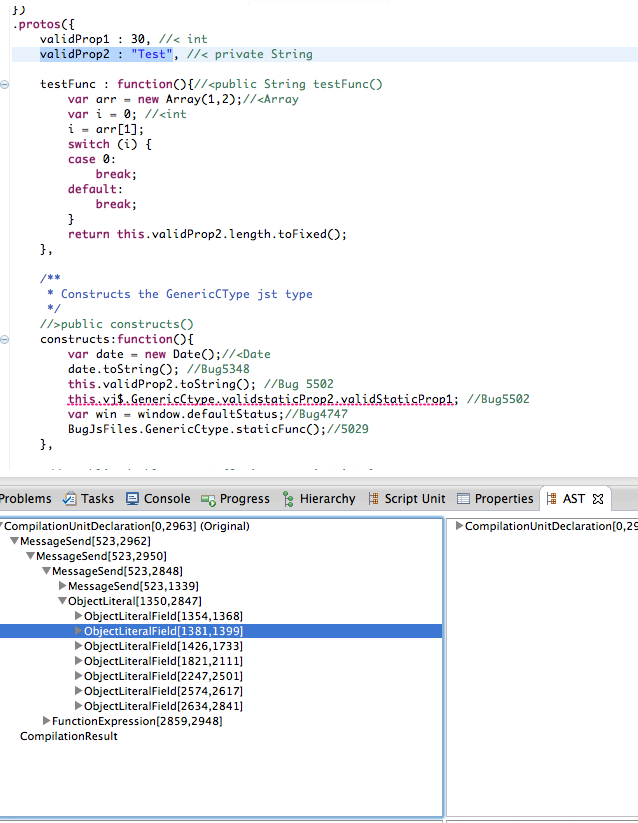
Task: Click the Script Unit view icon
Action: 372,498
